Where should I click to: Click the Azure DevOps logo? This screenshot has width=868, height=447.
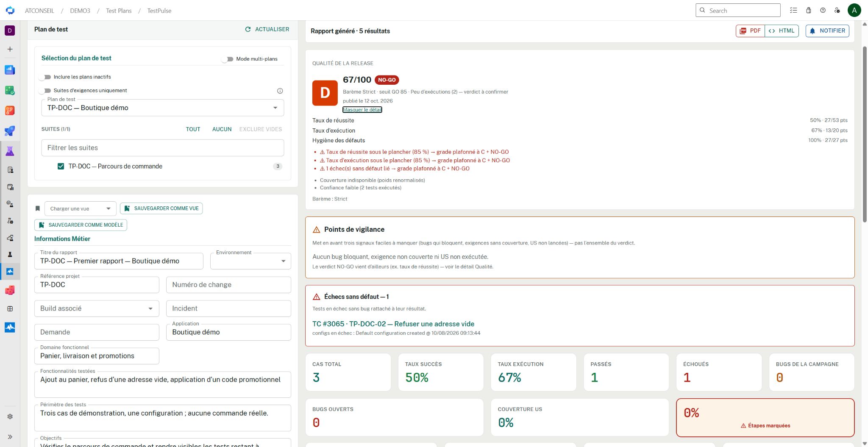pyautogui.click(x=10, y=11)
